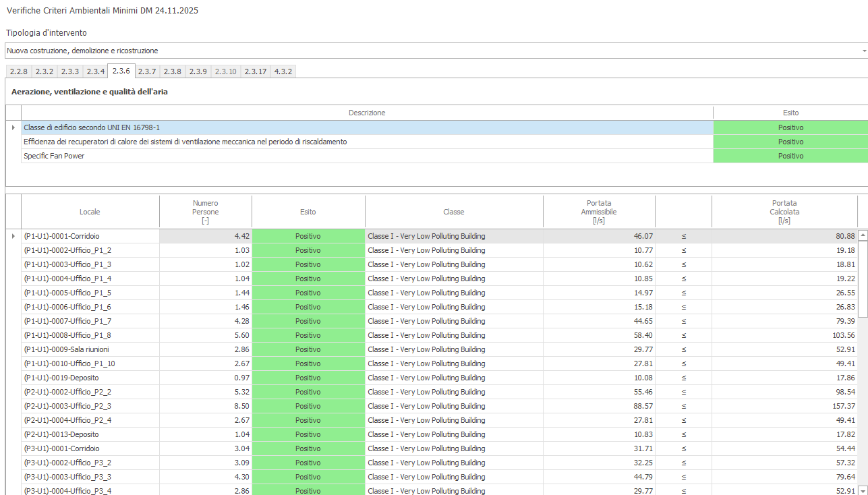
Task: Click the Classe column header
Action: pos(453,212)
